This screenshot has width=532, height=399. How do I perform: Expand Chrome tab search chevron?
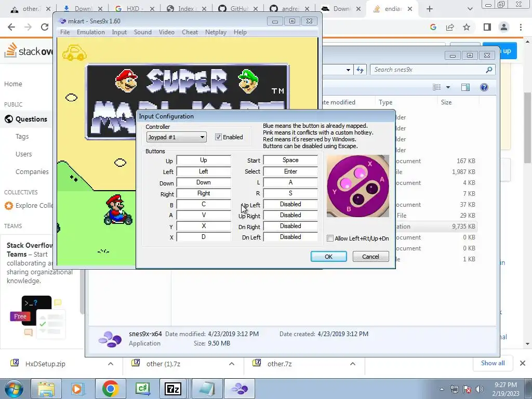470,9
